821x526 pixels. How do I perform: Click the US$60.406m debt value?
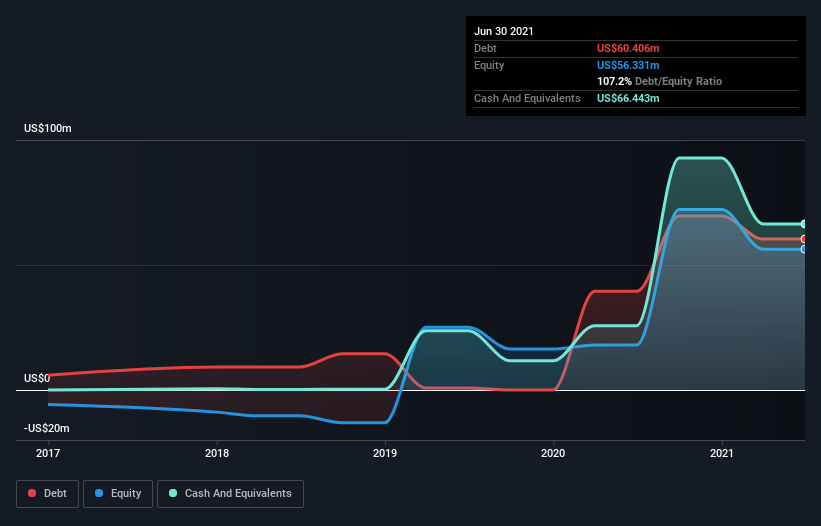point(628,48)
